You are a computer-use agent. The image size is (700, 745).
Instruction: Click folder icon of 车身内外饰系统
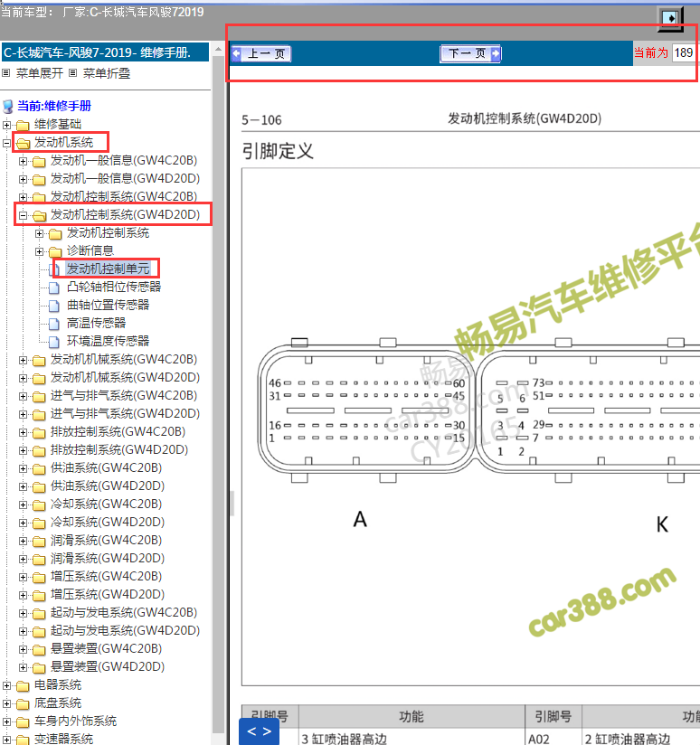tap(23, 722)
